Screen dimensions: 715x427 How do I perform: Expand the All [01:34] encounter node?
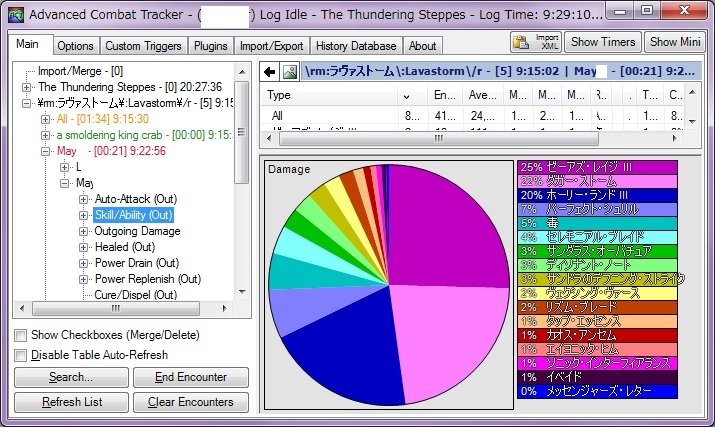click(46, 119)
